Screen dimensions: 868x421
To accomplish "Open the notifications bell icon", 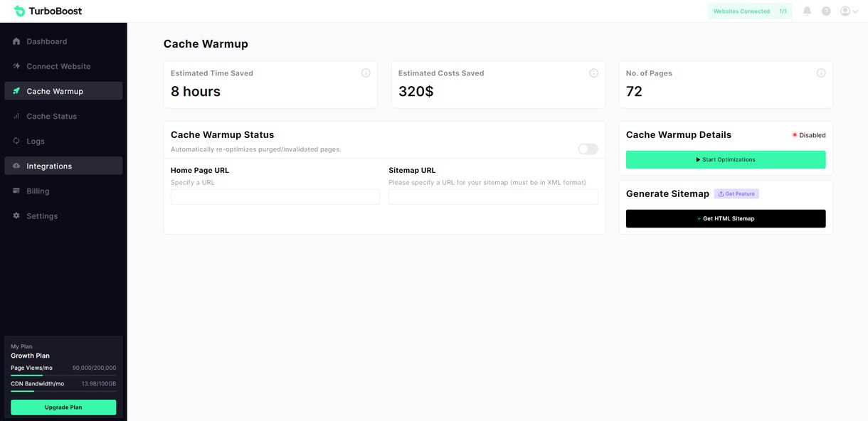I will click(807, 11).
